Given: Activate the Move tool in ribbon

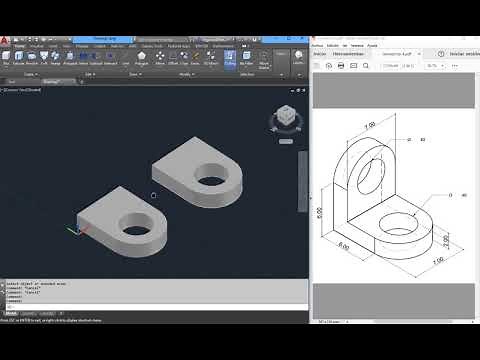Looking at the screenshot, I should coord(160,57).
